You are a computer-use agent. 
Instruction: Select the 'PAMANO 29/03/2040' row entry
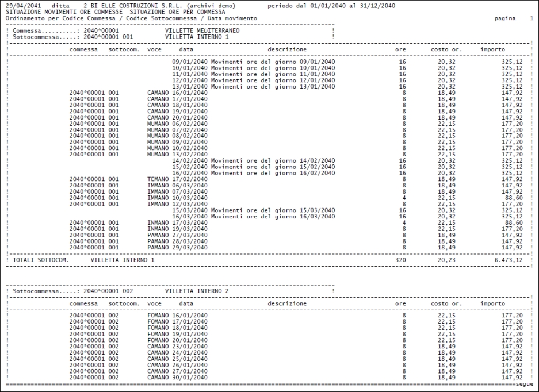177,247
